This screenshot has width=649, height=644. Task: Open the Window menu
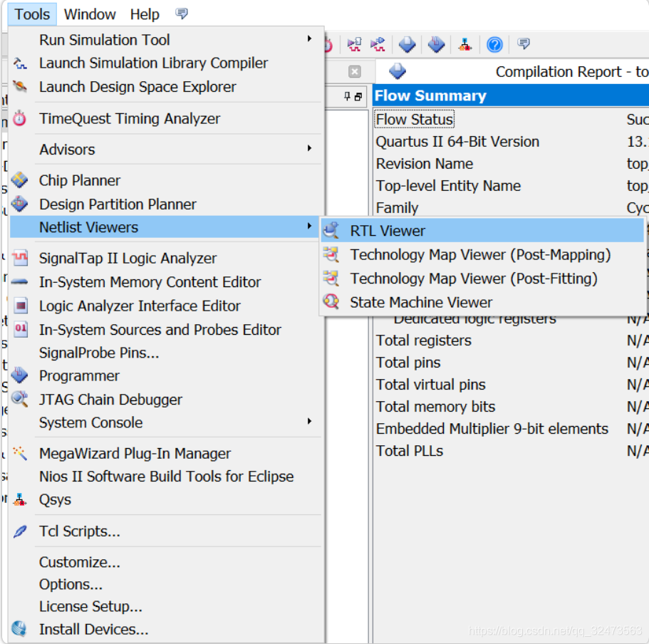tap(90, 14)
